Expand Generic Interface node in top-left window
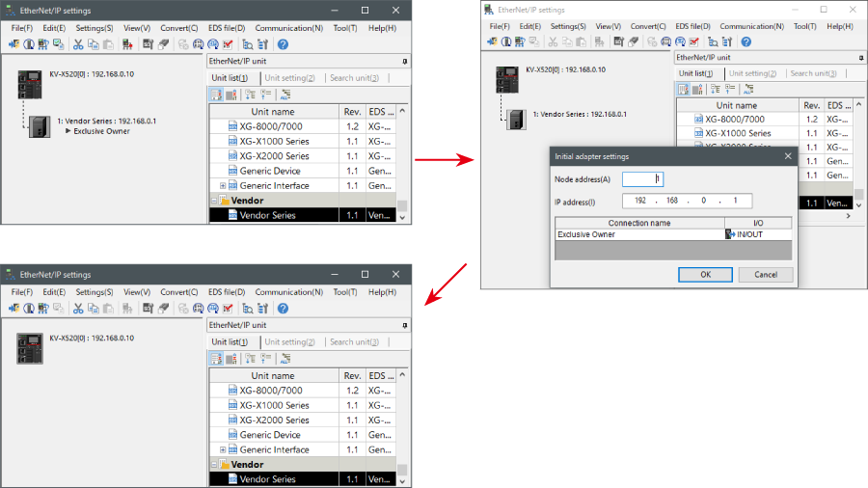The image size is (868, 488). click(x=223, y=186)
